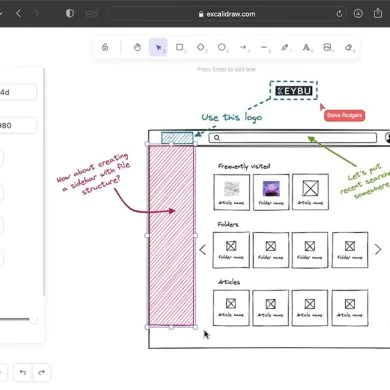Toggle the canvas lock icon in toolbar
Image resolution: width=390 pixels, height=390 pixels.
tap(105, 47)
